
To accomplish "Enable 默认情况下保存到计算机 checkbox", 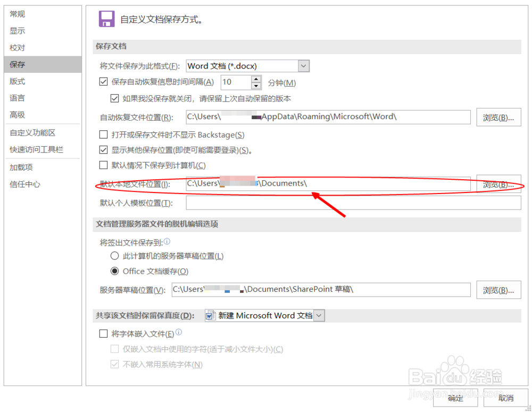I will pos(104,165).
